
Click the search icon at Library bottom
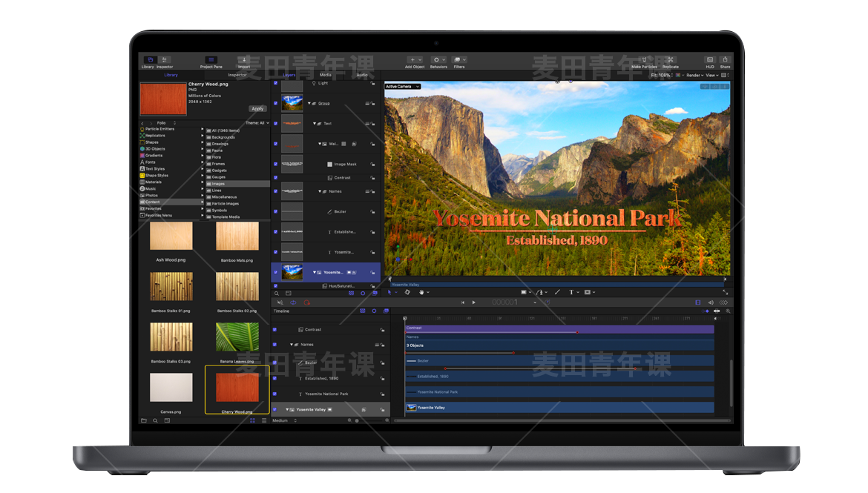(156, 421)
